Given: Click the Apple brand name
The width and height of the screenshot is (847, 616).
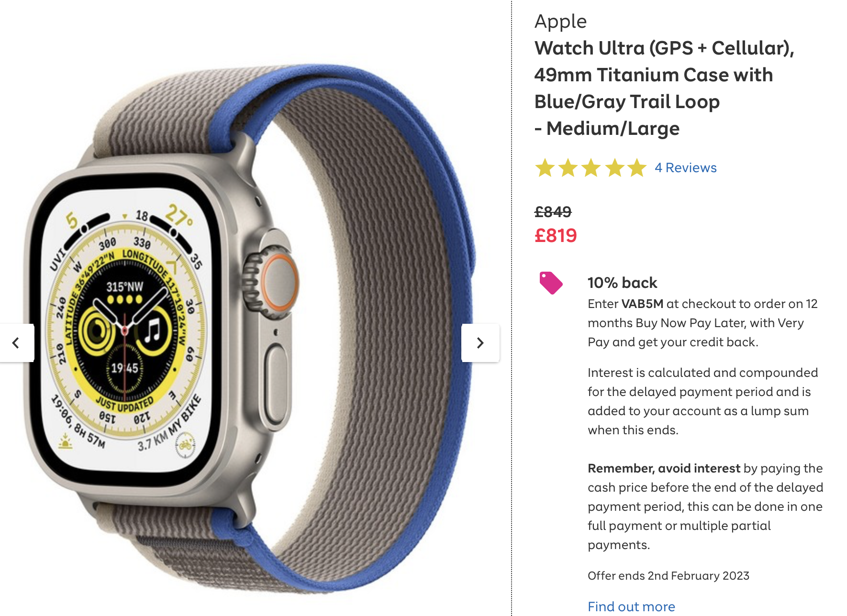Looking at the screenshot, I should 560,22.
